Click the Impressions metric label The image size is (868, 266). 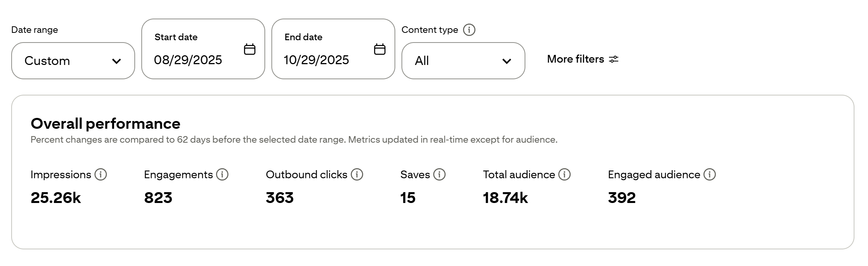tap(61, 175)
